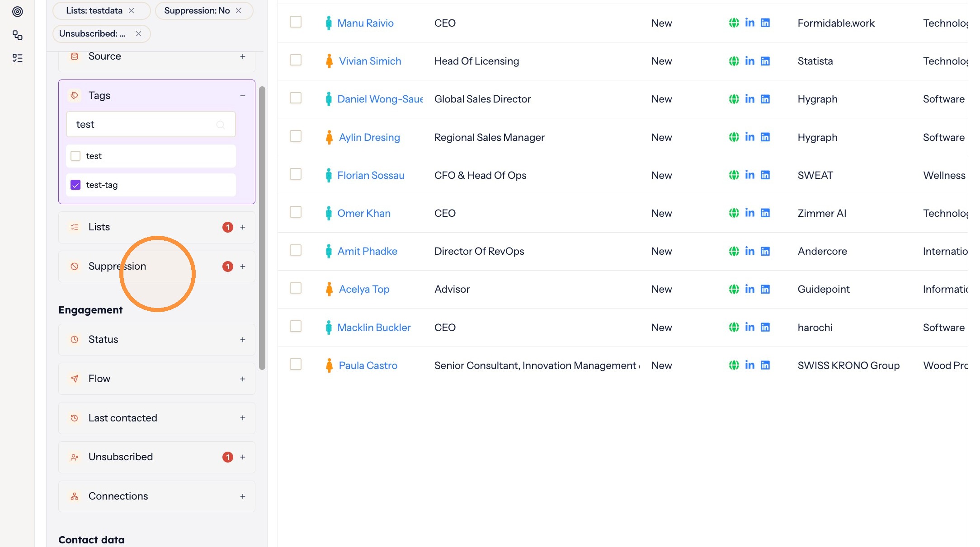Expand the Source filter section
Image resolution: width=980 pixels, height=547 pixels.
pos(243,56)
